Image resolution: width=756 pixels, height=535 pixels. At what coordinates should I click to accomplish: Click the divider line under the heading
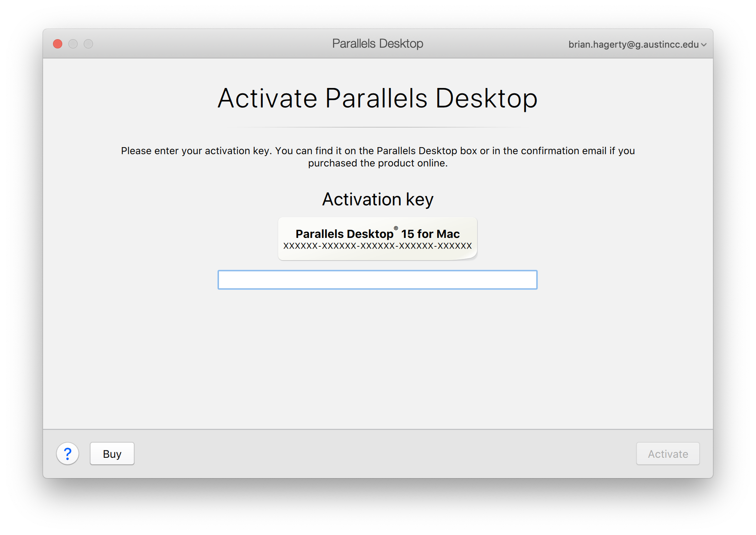(x=377, y=127)
